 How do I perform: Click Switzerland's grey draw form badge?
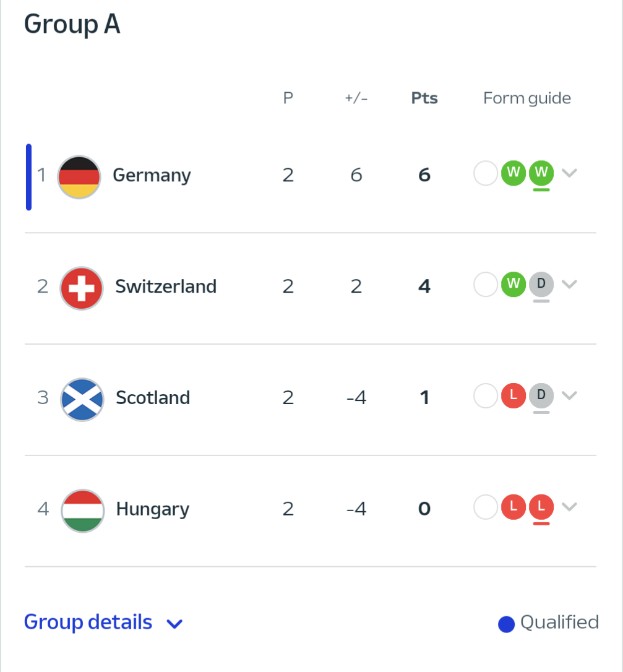(541, 284)
